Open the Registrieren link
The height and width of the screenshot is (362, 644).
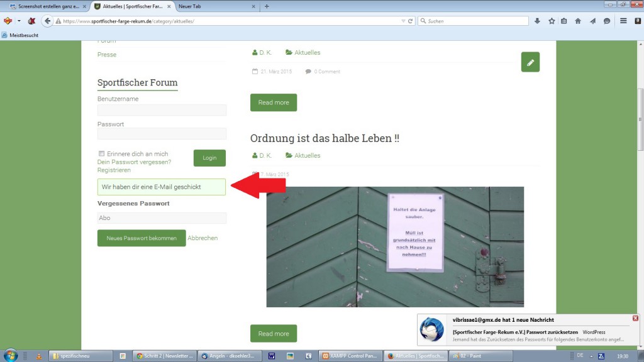pyautogui.click(x=114, y=170)
